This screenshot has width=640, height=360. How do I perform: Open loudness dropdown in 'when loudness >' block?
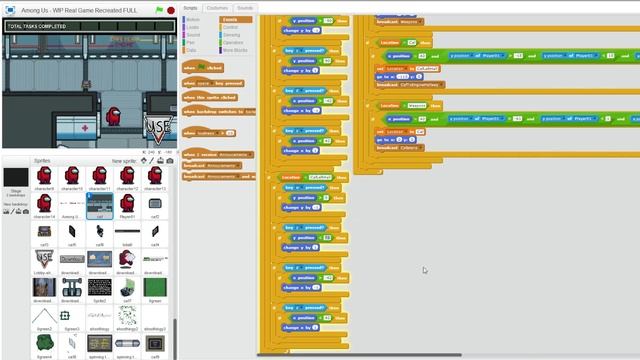click(x=207, y=133)
